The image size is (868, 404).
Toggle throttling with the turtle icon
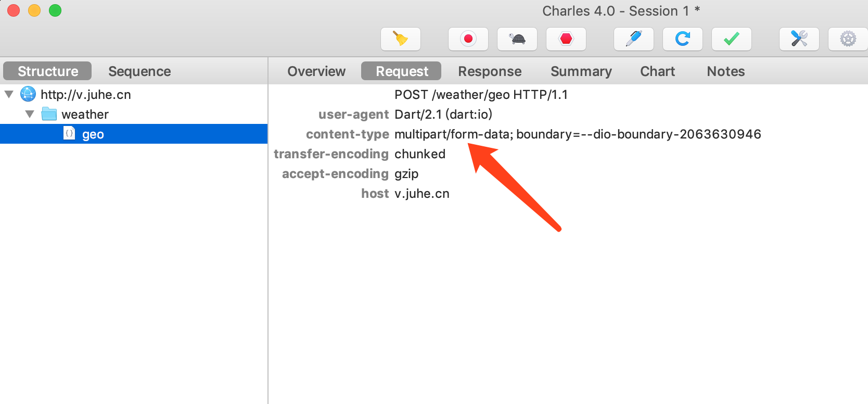pyautogui.click(x=517, y=39)
